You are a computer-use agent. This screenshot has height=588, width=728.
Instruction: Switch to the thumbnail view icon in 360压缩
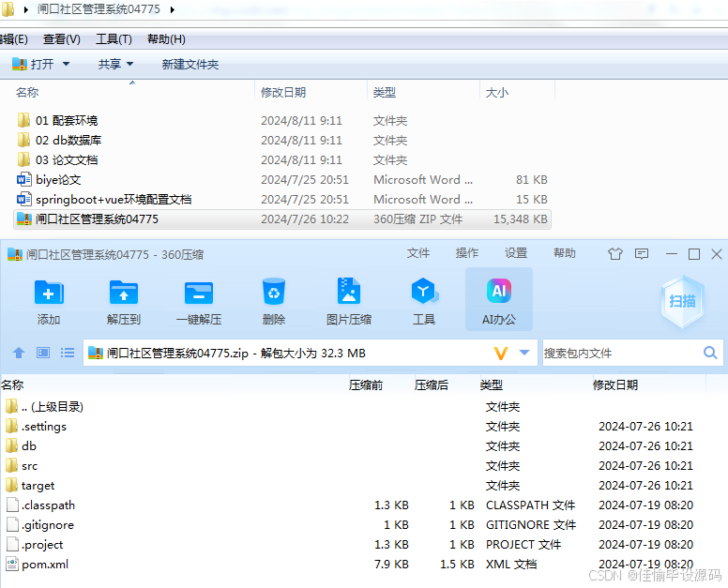(x=43, y=354)
